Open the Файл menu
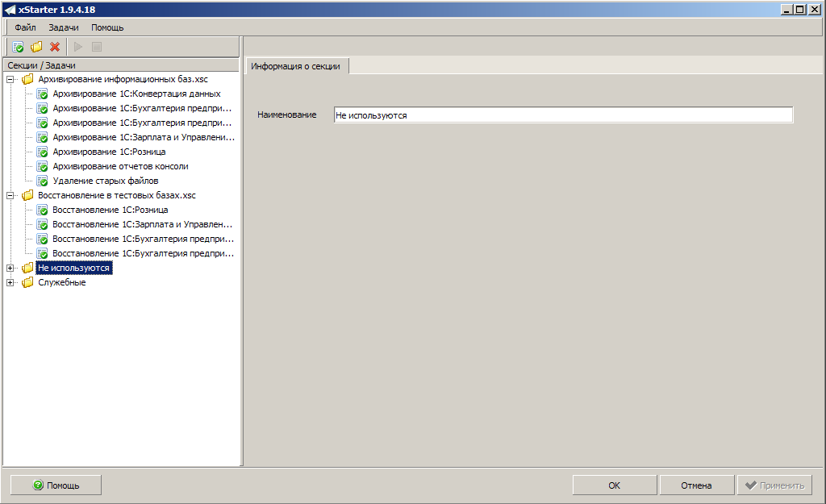 point(25,27)
